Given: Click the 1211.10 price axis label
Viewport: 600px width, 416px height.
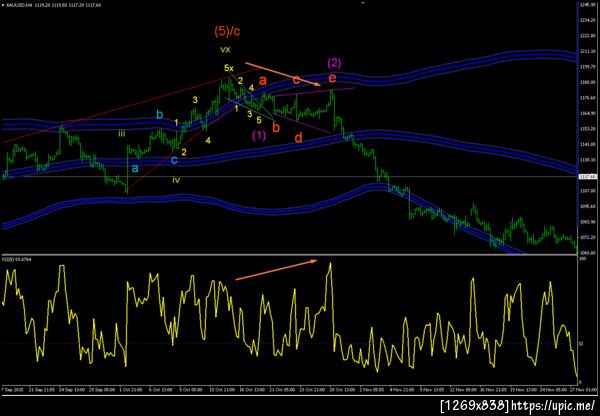Looking at the screenshot, I should (587, 51).
